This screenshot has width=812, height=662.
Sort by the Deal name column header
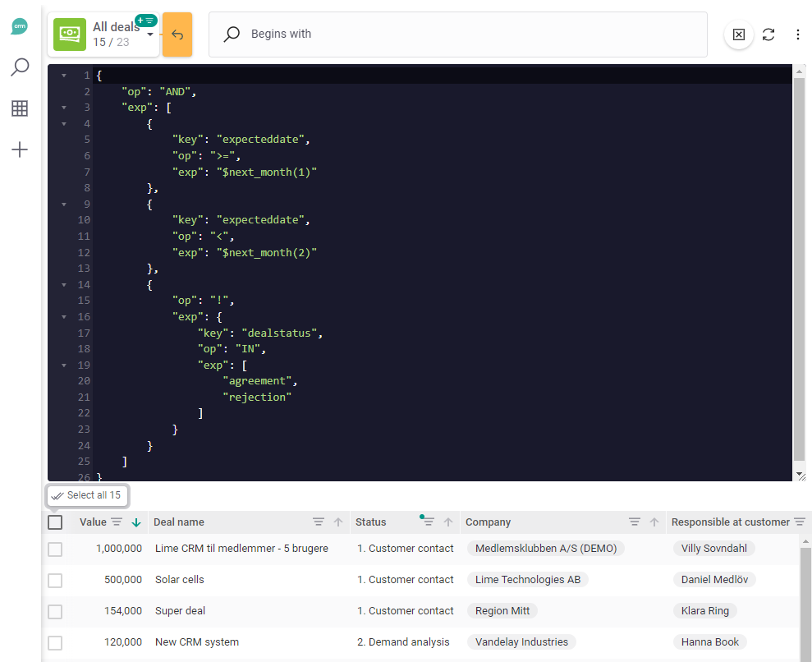[179, 522]
